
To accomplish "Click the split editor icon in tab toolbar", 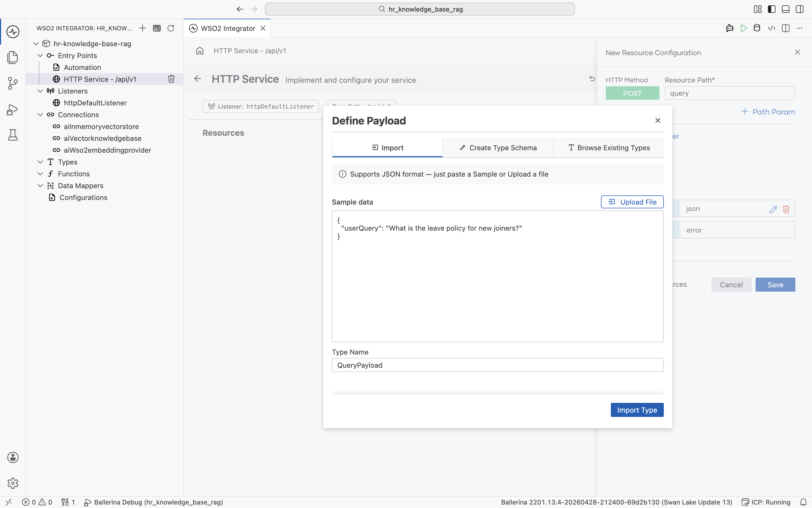I will coord(785,28).
